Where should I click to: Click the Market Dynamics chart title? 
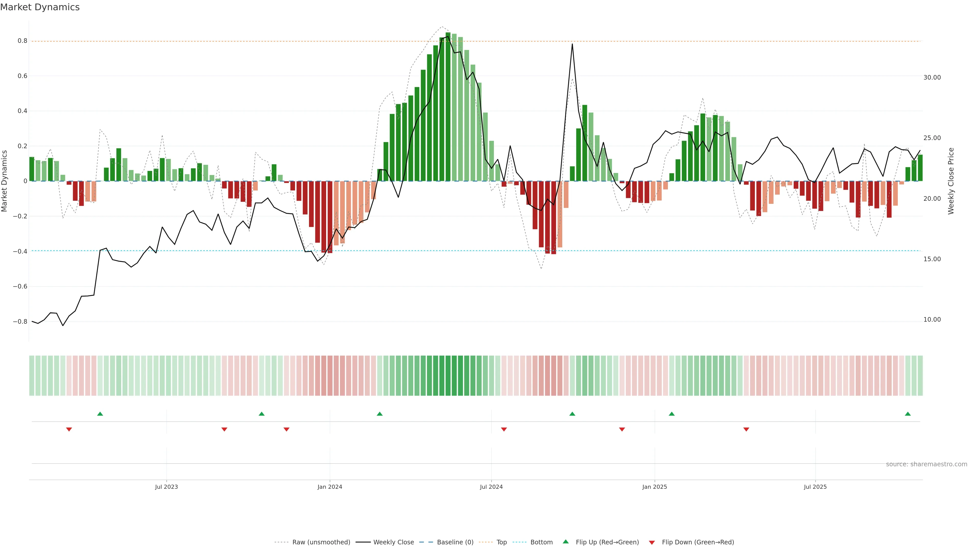[40, 7]
